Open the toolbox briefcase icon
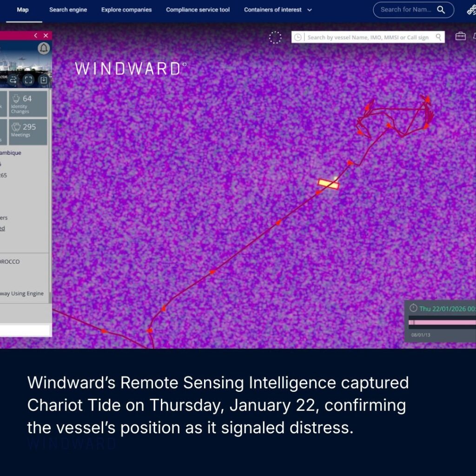This screenshot has width=476, height=476. [x=460, y=36]
